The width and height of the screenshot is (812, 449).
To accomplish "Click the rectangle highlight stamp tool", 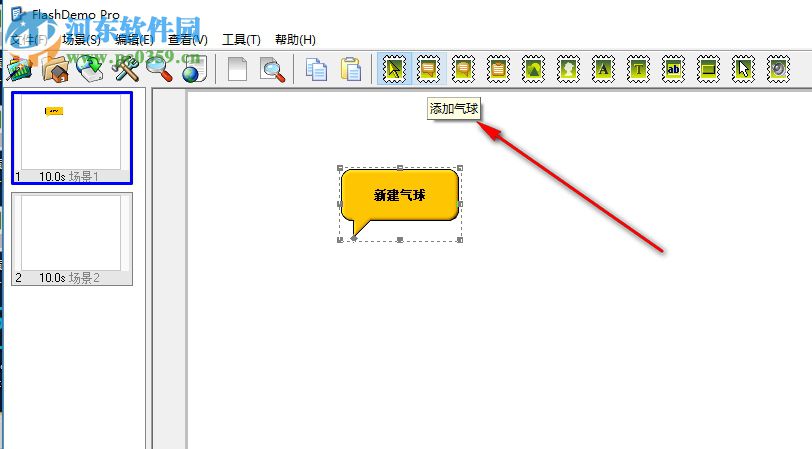I will pos(708,68).
